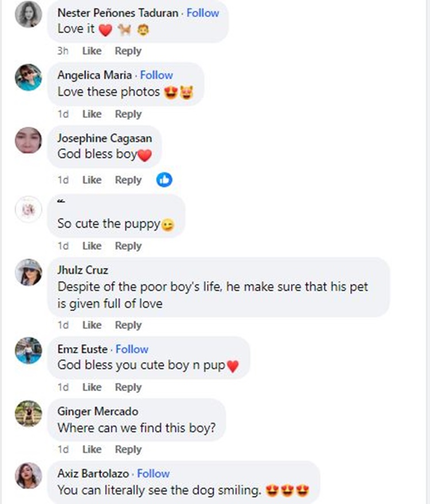Open Angelica Maria's avatar thumbnail

(x=28, y=77)
